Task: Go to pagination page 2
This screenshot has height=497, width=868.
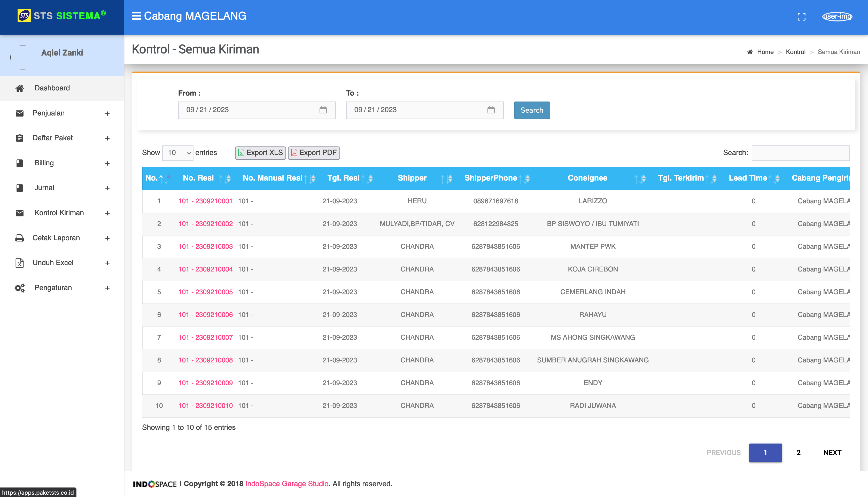Action: [x=798, y=453]
